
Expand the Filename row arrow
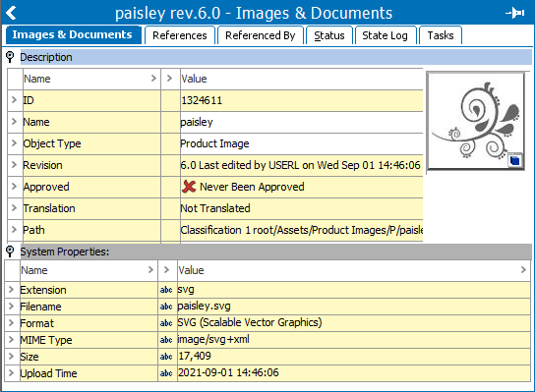coord(11,307)
